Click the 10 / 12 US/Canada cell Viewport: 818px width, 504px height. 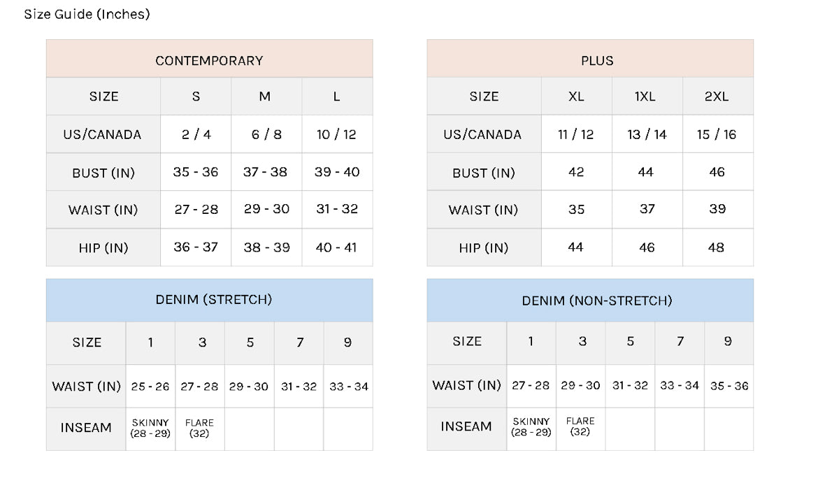(x=336, y=134)
